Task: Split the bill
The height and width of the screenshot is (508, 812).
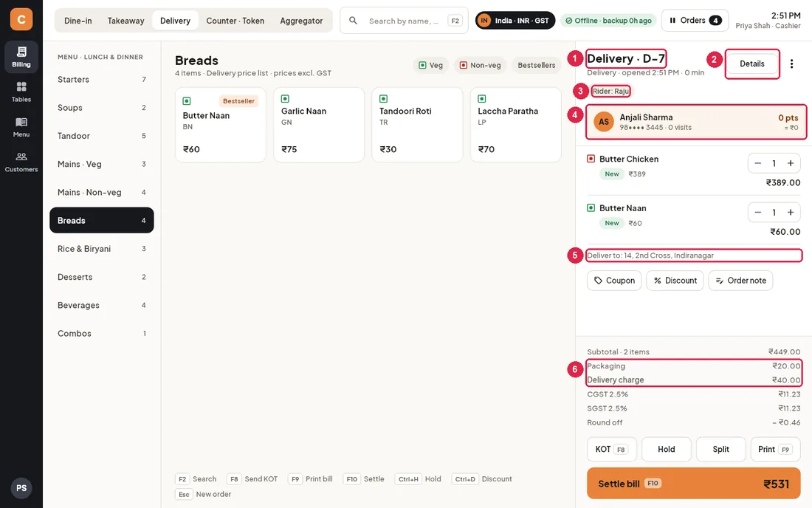Action: [721, 450]
